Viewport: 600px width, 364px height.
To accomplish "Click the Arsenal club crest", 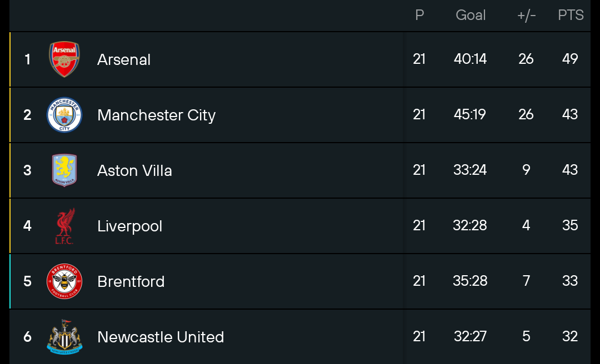I will (x=64, y=59).
